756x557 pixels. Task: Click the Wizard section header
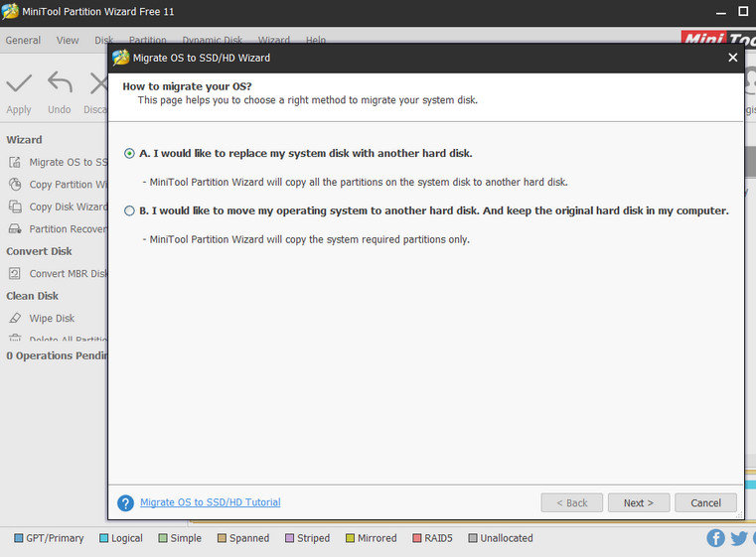pyautogui.click(x=24, y=140)
